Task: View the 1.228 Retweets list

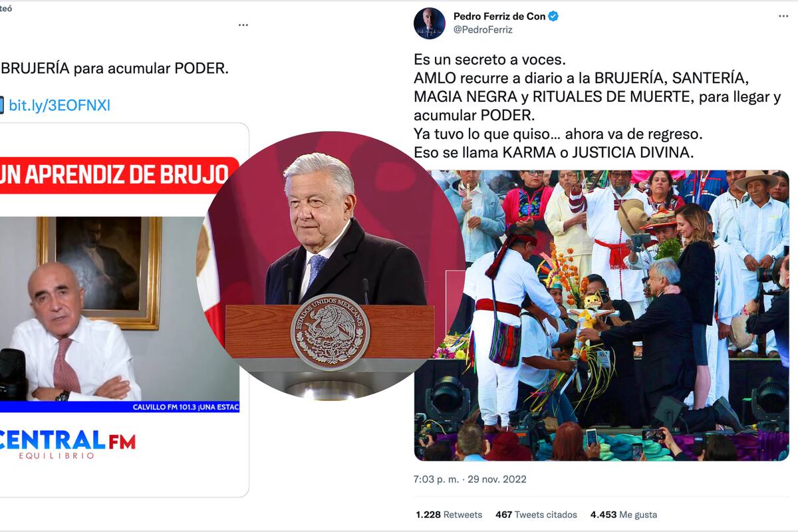Action: point(449,515)
